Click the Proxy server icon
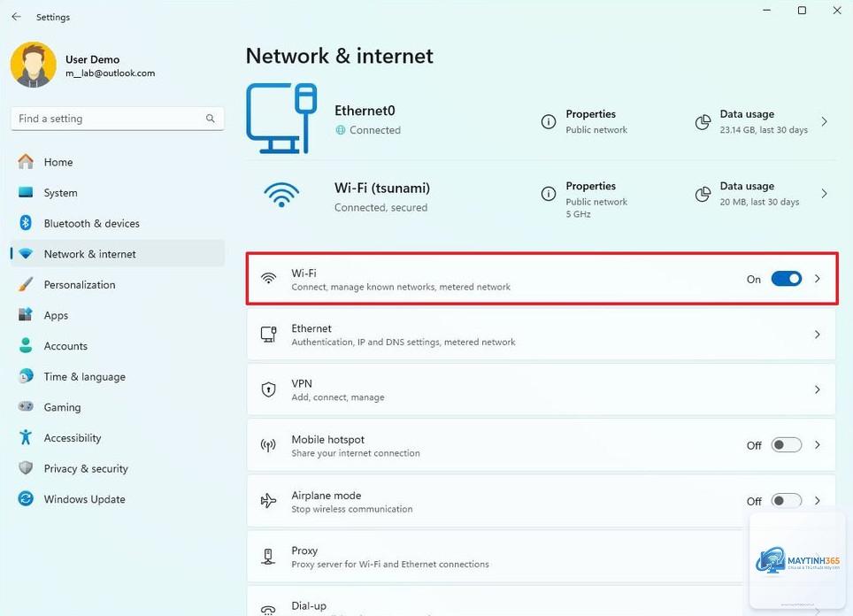The height and width of the screenshot is (616, 853). [x=268, y=556]
